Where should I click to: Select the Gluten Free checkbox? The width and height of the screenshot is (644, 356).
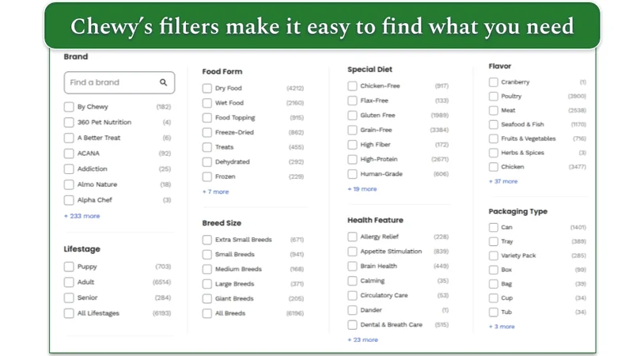coord(352,116)
